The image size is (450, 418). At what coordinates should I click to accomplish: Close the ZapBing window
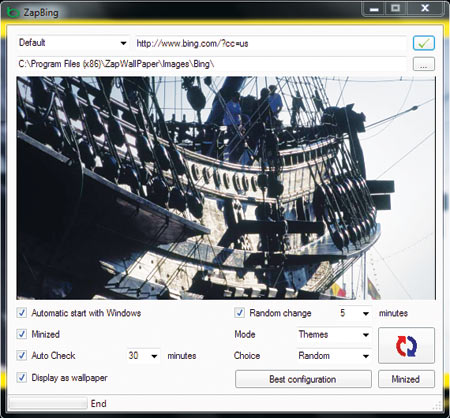click(425, 8)
